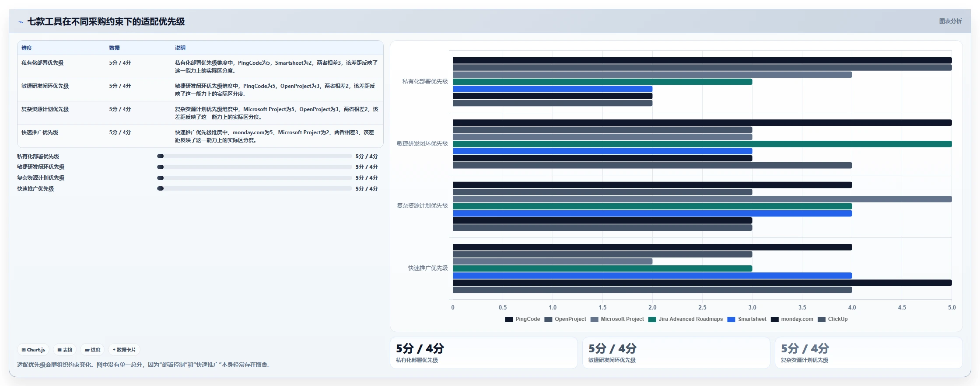Click the 敏捷研发闭环优先级 chart axis label

point(422,143)
